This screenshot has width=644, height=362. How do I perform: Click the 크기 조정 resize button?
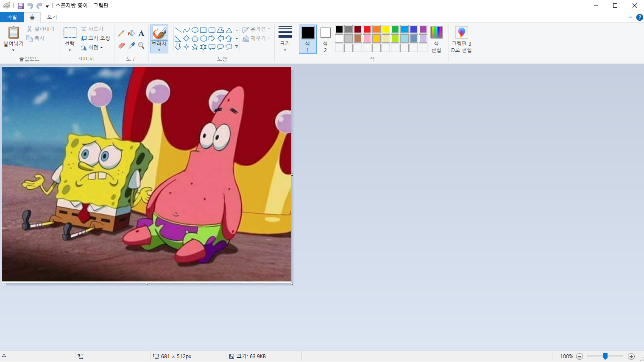click(x=95, y=38)
